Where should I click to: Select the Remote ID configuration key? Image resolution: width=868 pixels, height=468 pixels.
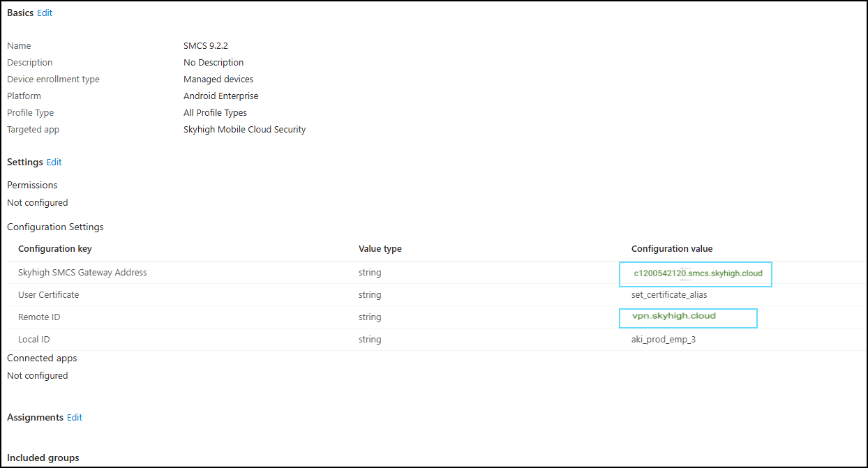(39, 317)
